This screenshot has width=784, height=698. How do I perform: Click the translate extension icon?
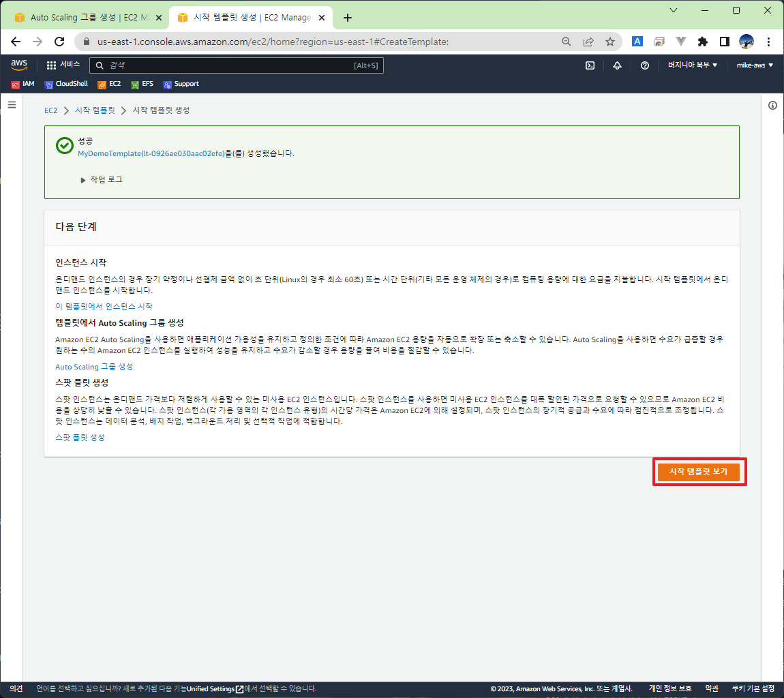[x=637, y=42]
